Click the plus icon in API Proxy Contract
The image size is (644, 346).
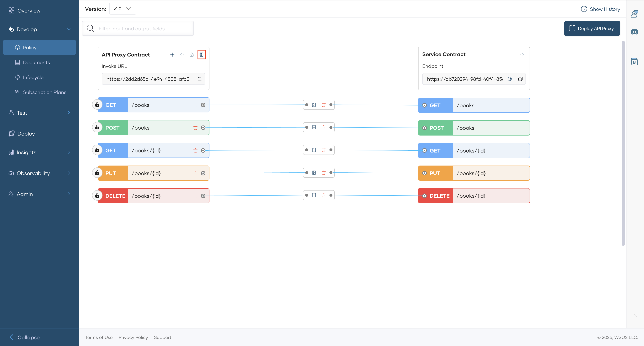pos(172,55)
